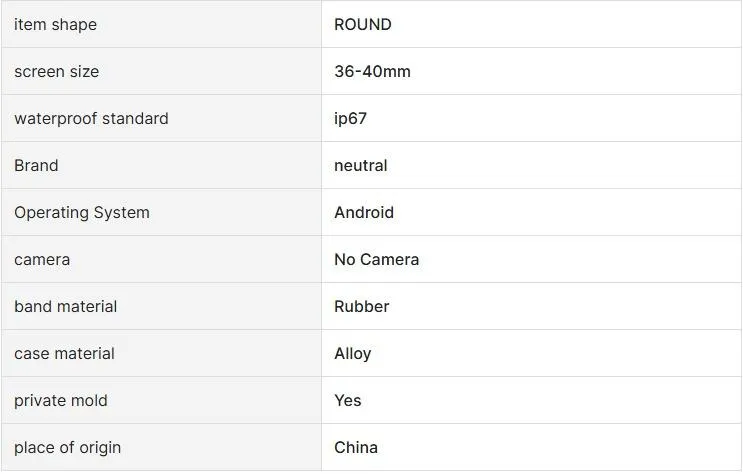
Task: Click the 'waterproof standard' label
Action: click(91, 118)
